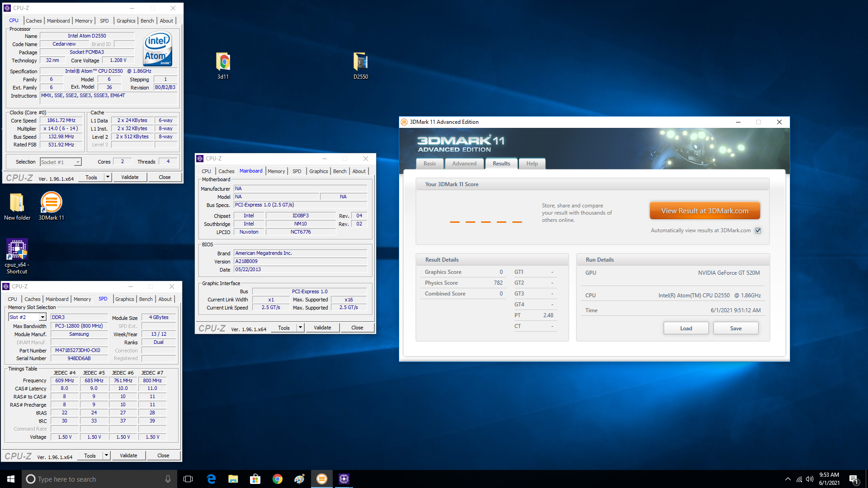
Task: Open File Explorer from the taskbar
Action: pos(233,479)
